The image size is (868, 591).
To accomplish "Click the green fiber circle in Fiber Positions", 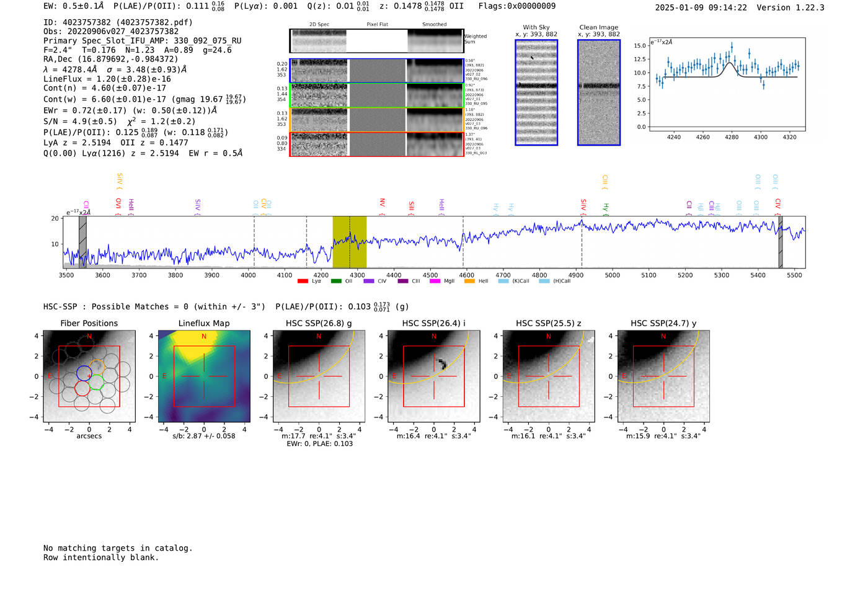I will [x=95, y=382].
